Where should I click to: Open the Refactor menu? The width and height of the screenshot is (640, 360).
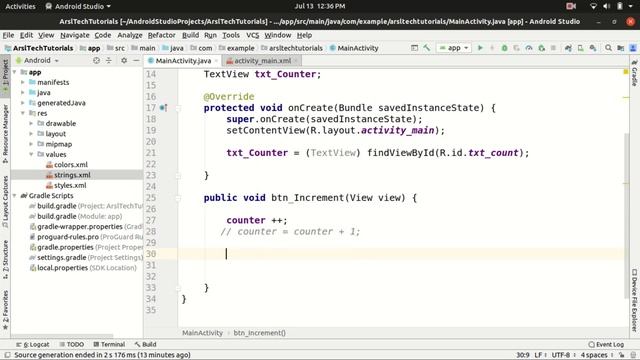(x=161, y=35)
